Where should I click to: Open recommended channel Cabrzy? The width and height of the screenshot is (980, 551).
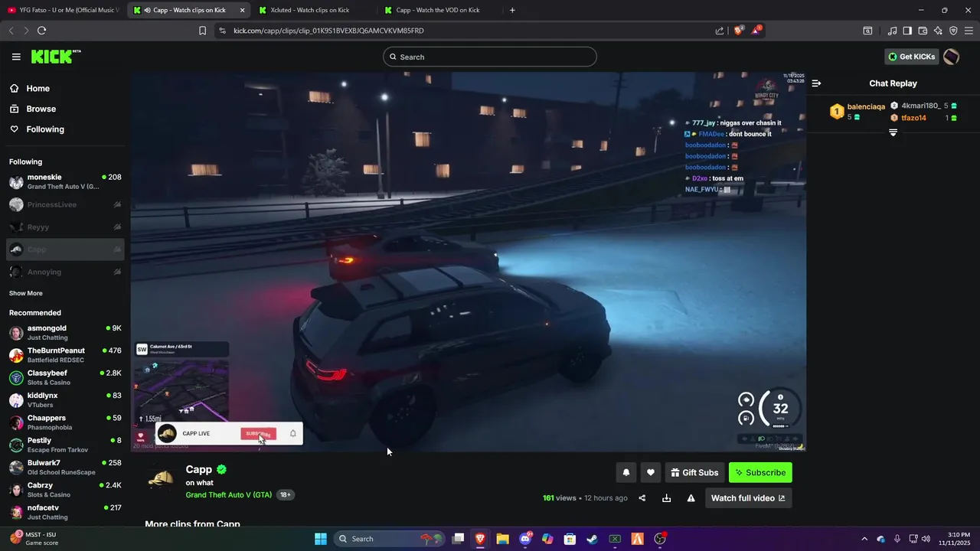click(65, 490)
